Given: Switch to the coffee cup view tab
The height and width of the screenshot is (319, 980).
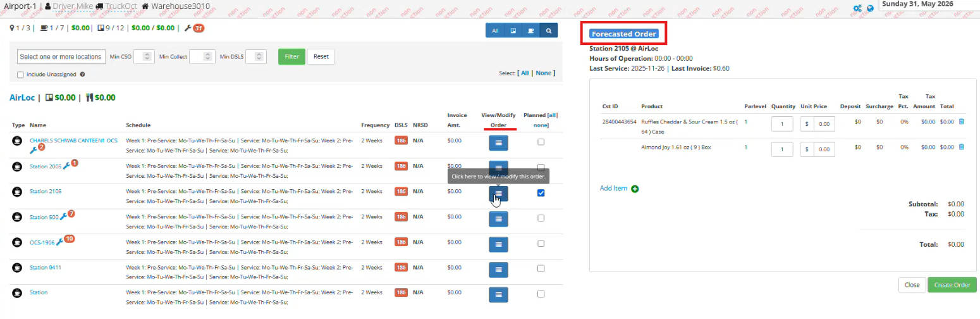Looking at the screenshot, I should [531, 30].
